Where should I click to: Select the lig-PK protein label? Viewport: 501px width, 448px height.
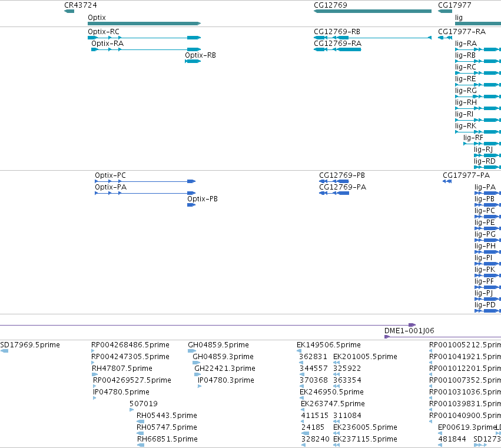pos(485,270)
